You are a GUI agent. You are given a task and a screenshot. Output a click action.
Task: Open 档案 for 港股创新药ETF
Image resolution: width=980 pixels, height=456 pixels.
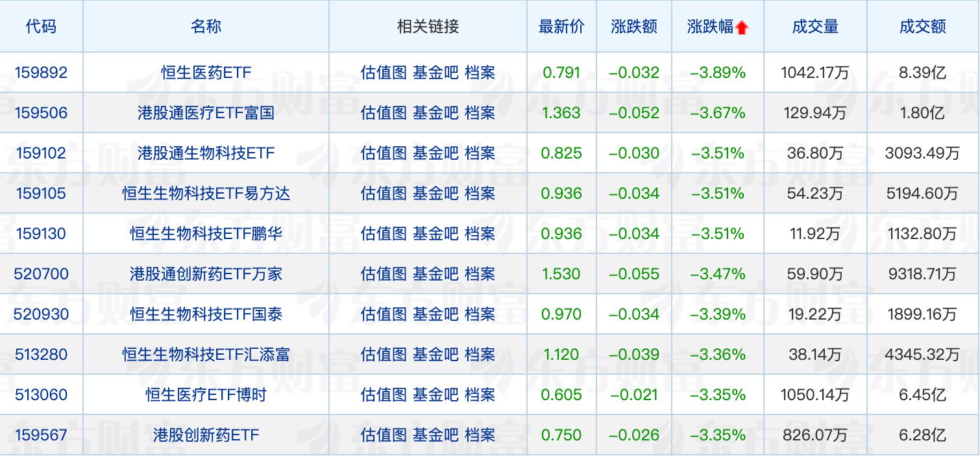[480, 435]
